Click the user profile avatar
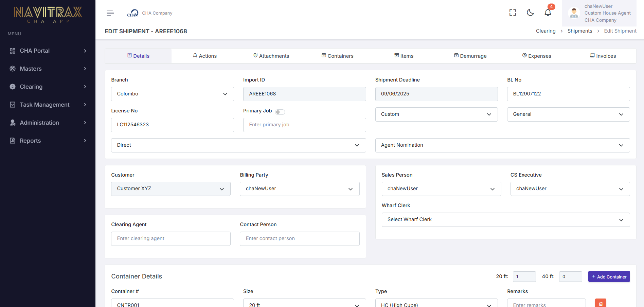Image resolution: width=644 pixels, height=307 pixels. [574, 13]
